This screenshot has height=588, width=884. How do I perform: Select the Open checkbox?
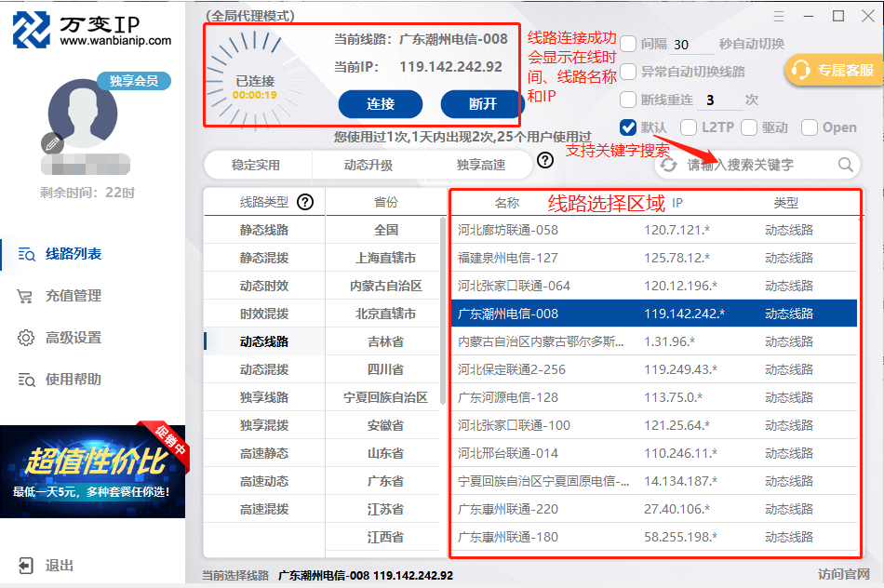[809, 127]
